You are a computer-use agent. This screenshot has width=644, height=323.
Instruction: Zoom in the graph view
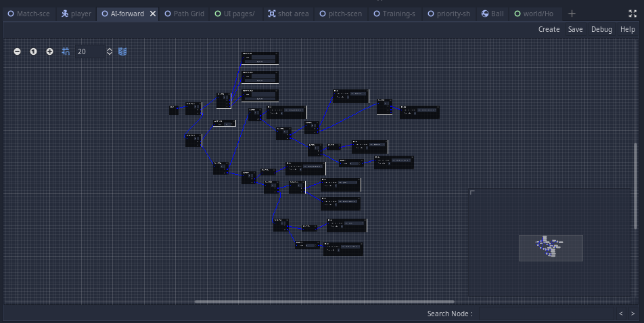[49, 51]
